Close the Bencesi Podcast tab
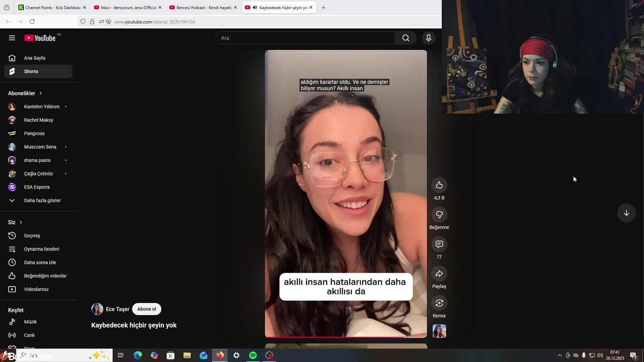 click(x=235, y=8)
